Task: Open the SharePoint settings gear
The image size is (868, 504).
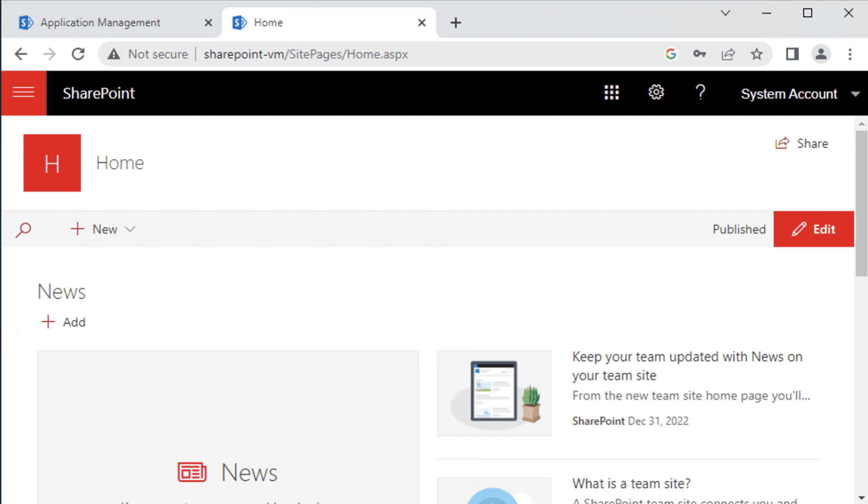Action: pyautogui.click(x=656, y=93)
